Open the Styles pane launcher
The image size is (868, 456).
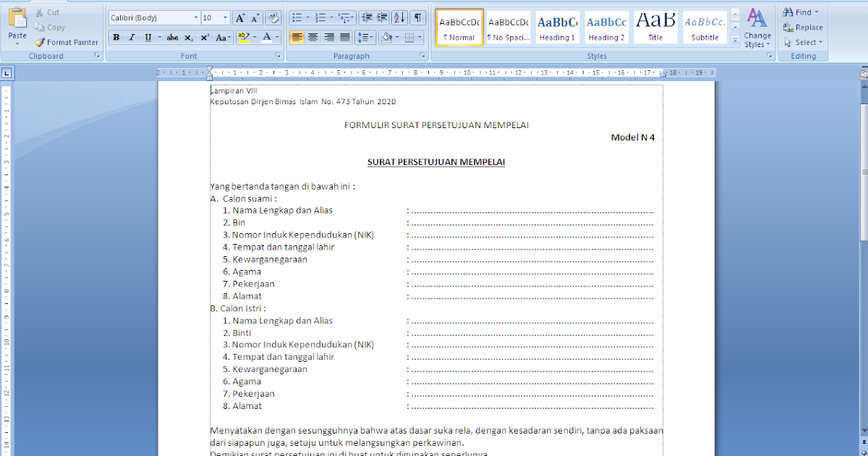click(770, 56)
